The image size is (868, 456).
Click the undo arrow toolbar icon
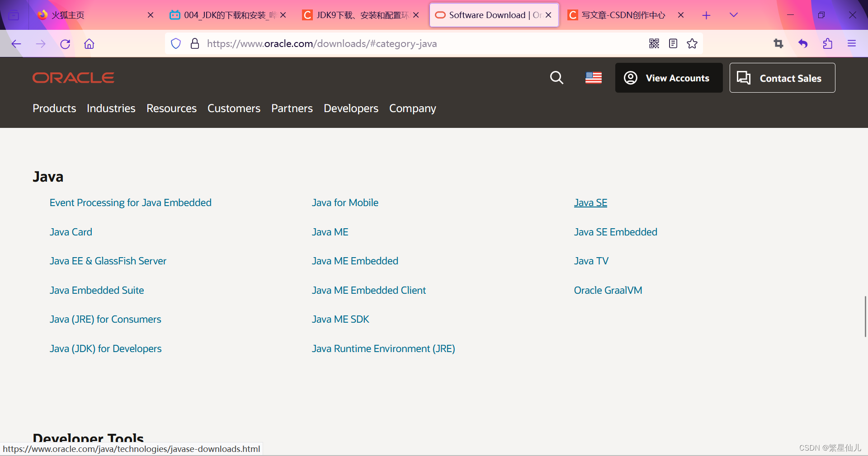(x=803, y=43)
